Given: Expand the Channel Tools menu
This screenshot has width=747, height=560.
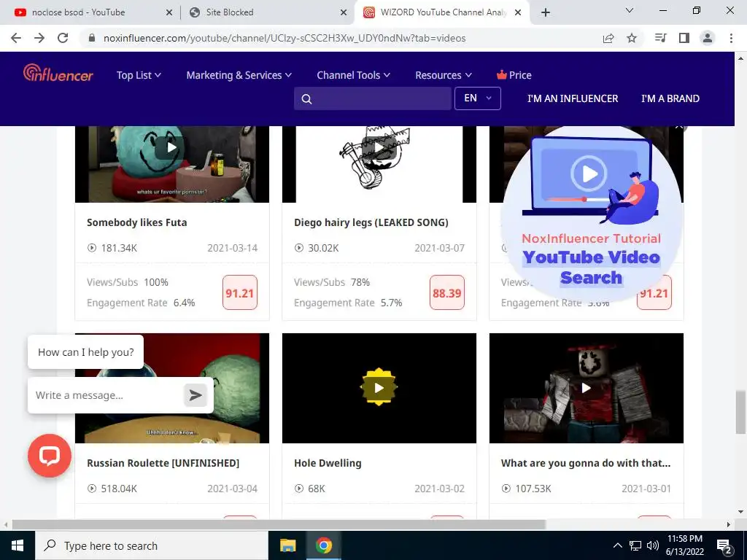Looking at the screenshot, I should tap(354, 75).
